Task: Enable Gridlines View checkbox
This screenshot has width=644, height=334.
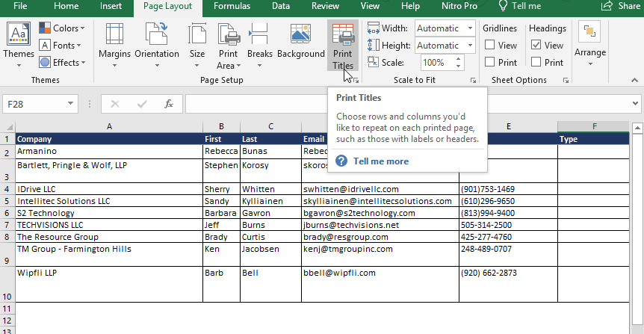Action: click(x=490, y=46)
